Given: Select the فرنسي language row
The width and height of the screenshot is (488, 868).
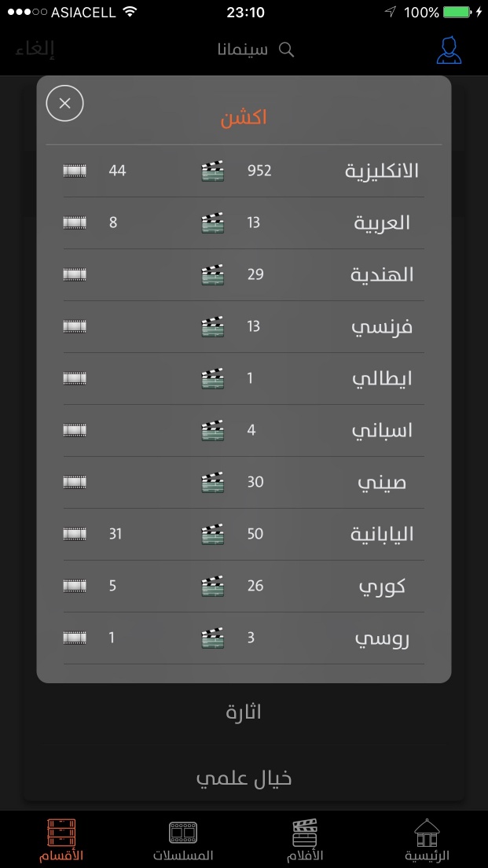Looking at the screenshot, I should (x=244, y=326).
